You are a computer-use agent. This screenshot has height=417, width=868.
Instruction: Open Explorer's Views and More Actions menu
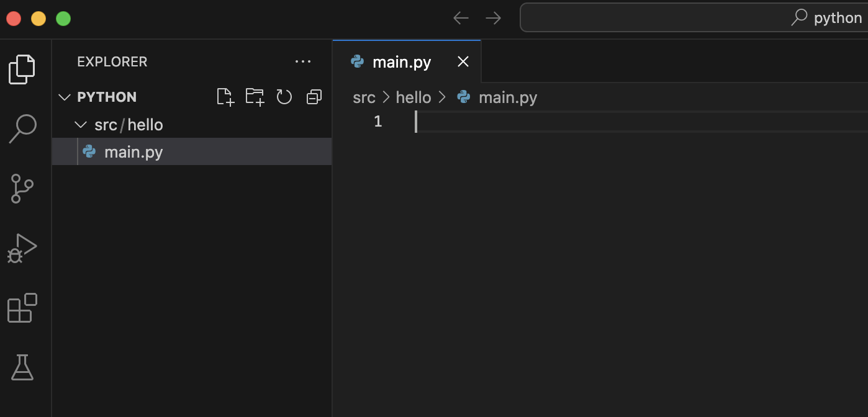coord(303,61)
